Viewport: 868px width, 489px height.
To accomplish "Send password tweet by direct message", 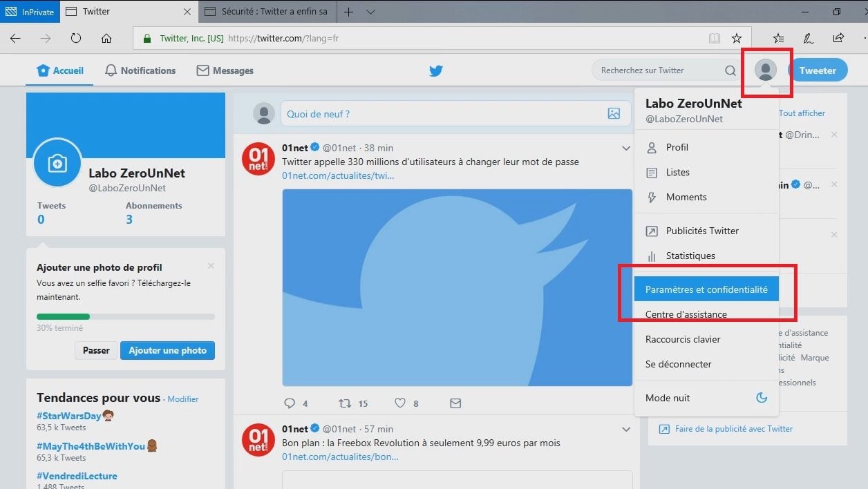I will [455, 403].
